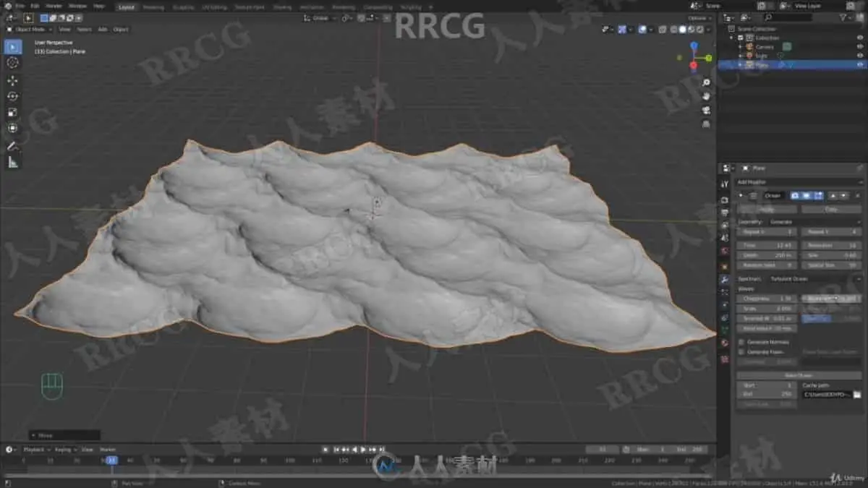Select the Measure tool
Screen dimensions: 868x488
click(12, 163)
